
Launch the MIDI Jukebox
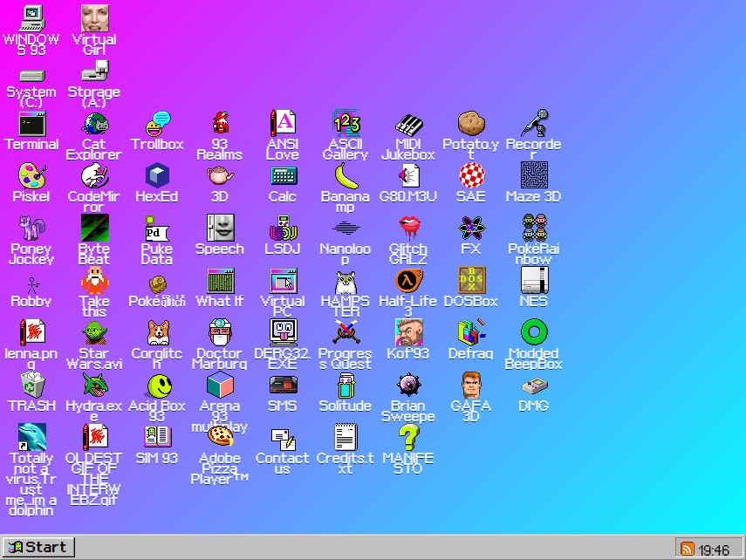(x=407, y=126)
